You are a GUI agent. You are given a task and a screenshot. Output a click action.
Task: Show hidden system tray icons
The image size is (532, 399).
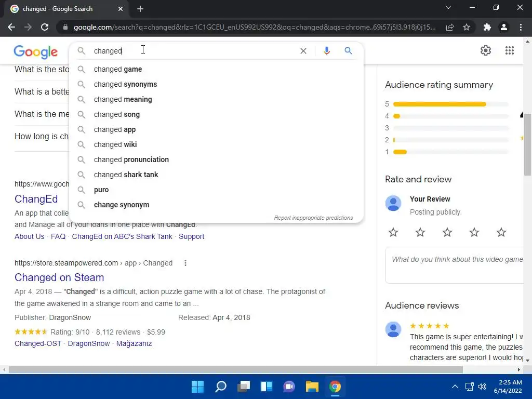tap(455, 387)
